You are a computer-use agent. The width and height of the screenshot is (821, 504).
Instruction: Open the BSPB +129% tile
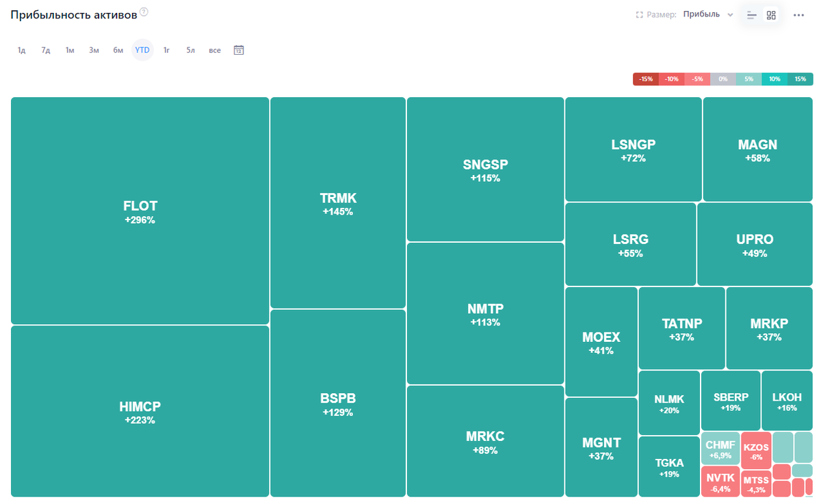[338, 403]
